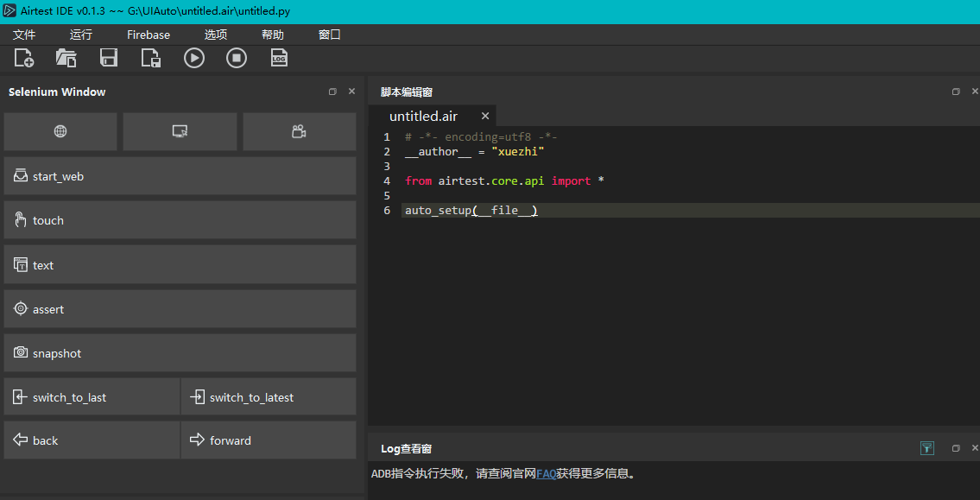This screenshot has width=980, height=500.
Task: Click the airtest.core.api import line
Action: tap(504, 180)
